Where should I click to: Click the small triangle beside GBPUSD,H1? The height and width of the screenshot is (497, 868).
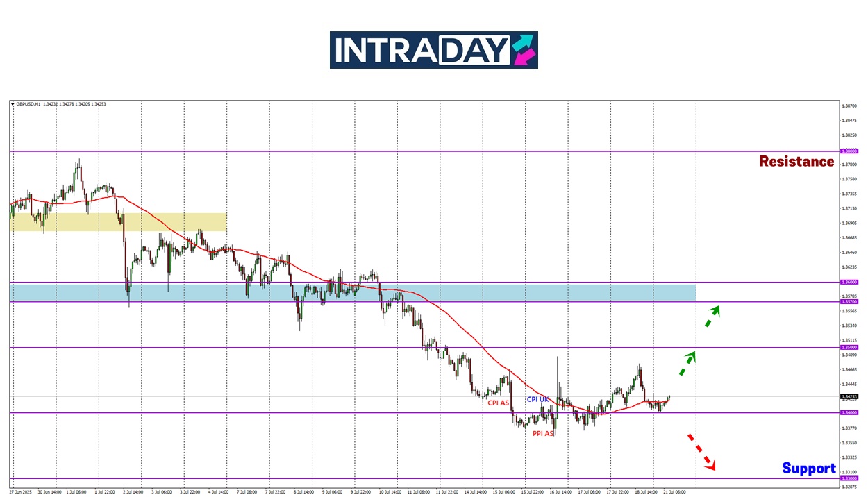point(12,104)
